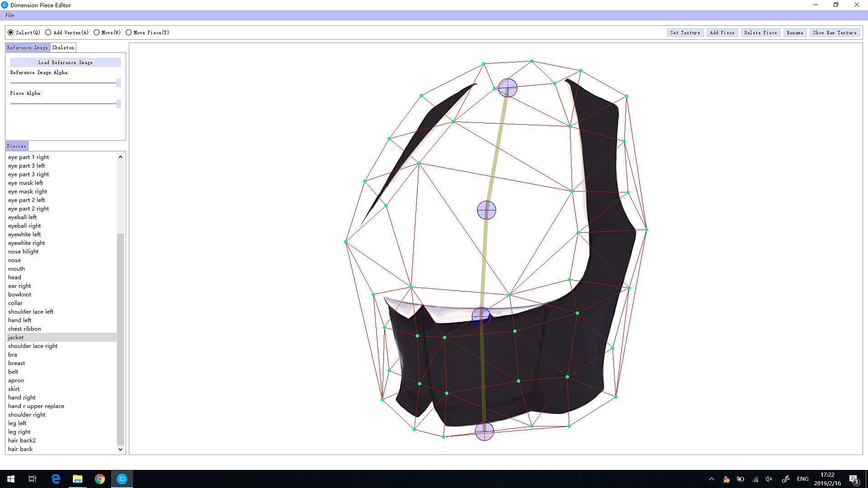The height and width of the screenshot is (488, 868).
Task: Click the Windows Start button
Action: tap(11, 479)
